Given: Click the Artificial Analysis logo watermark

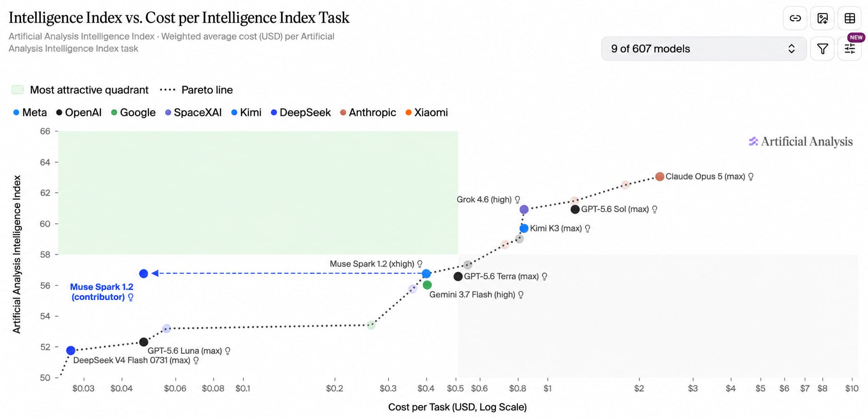Looking at the screenshot, I should pyautogui.click(x=801, y=141).
